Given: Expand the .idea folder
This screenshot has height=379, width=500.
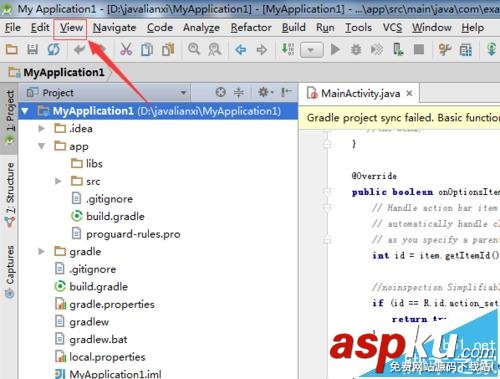Looking at the screenshot, I should click(x=41, y=128).
